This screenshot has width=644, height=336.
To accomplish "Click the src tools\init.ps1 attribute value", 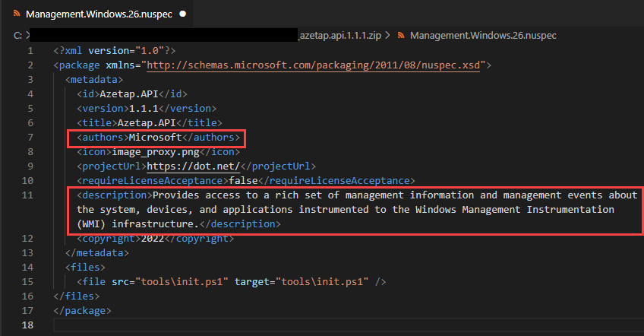I will coord(182,282).
